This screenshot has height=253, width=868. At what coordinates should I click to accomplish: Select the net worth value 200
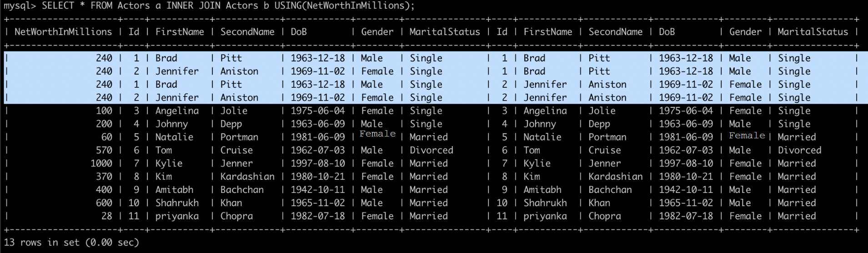pos(104,124)
